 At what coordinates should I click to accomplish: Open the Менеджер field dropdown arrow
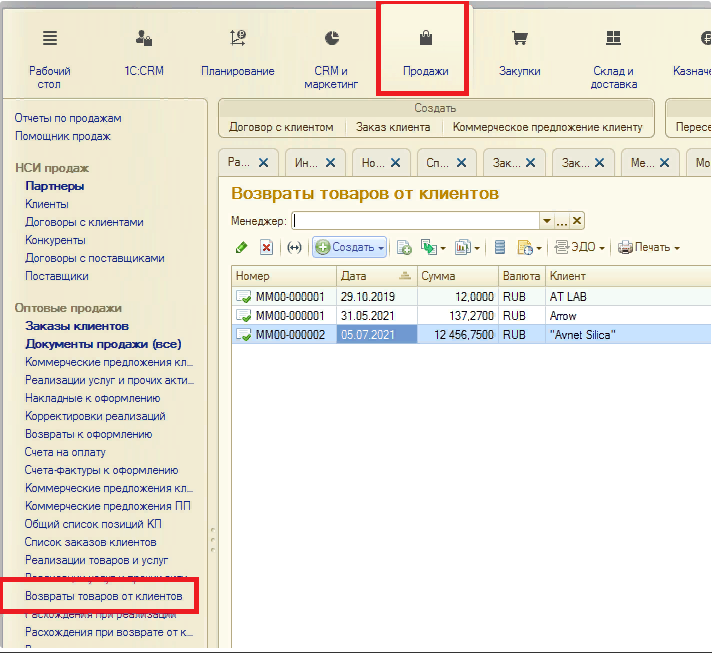pyautogui.click(x=546, y=221)
